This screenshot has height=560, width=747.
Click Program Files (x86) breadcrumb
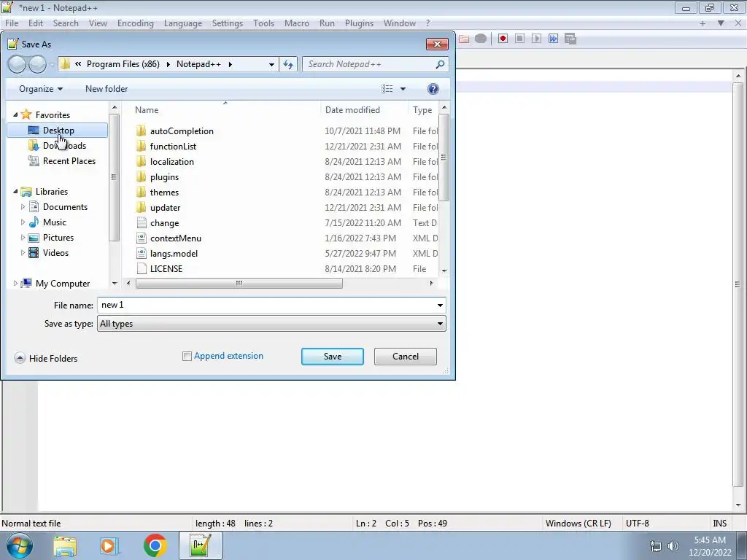(123, 64)
